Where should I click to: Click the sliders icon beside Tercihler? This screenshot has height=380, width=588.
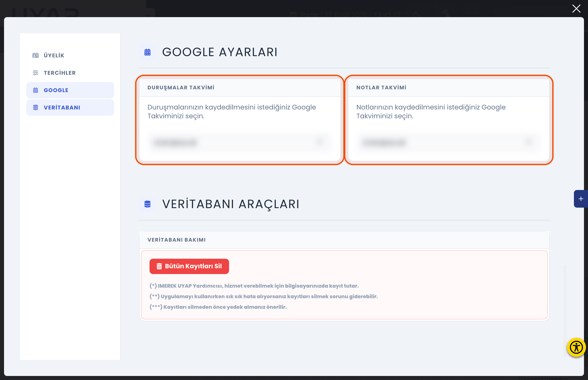[35, 73]
